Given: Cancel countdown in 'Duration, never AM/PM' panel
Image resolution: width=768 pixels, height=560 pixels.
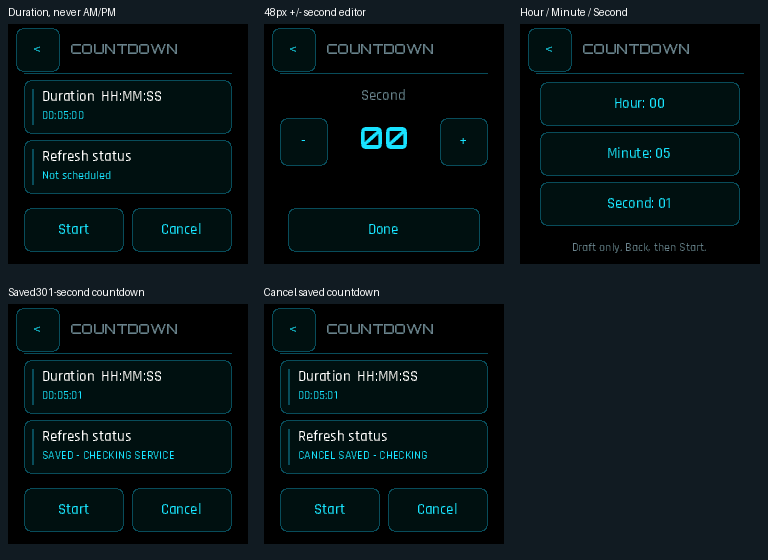Looking at the screenshot, I should tap(182, 230).
